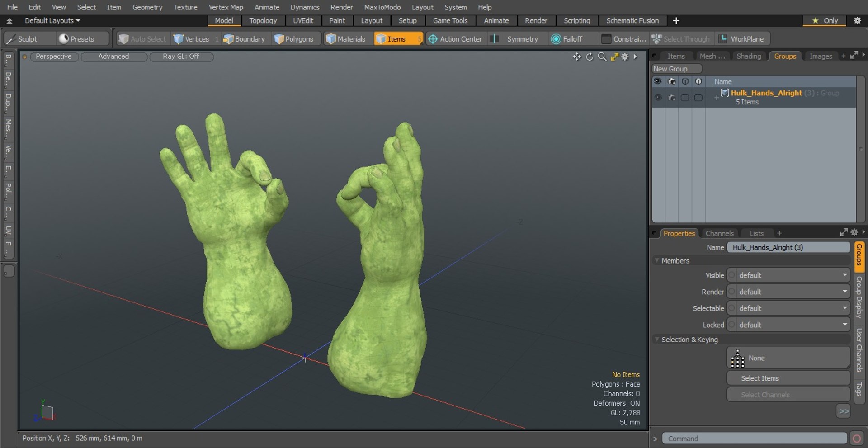Toggle the Locked channel circle
868x448 pixels.
[731, 325]
